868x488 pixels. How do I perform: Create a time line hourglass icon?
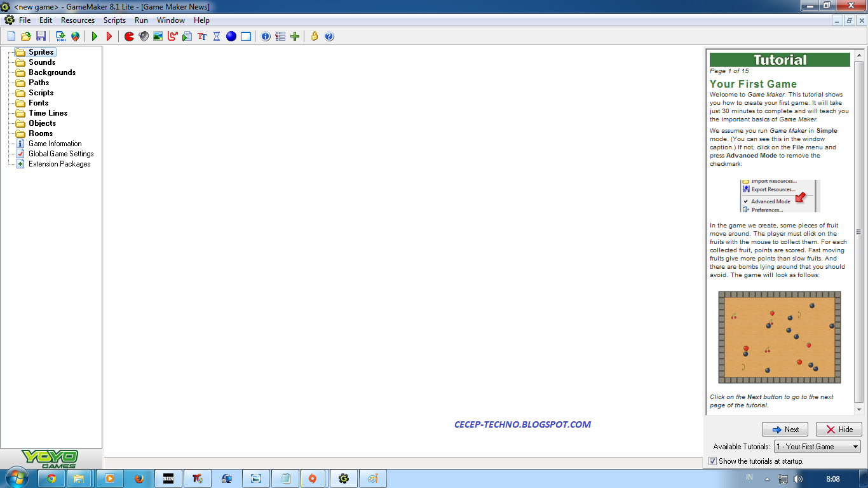click(217, 36)
